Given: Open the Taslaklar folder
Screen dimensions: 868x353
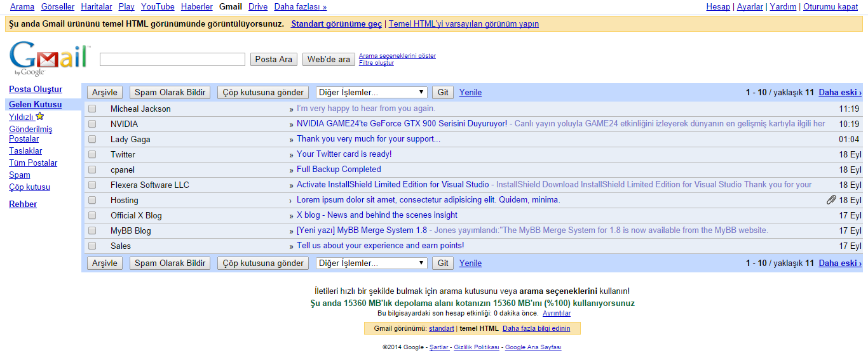Looking at the screenshot, I should 25,150.
